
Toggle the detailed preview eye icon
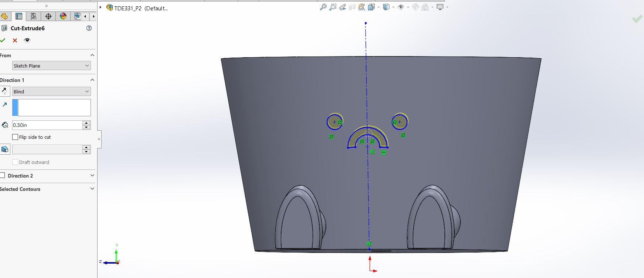[x=27, y=40]
